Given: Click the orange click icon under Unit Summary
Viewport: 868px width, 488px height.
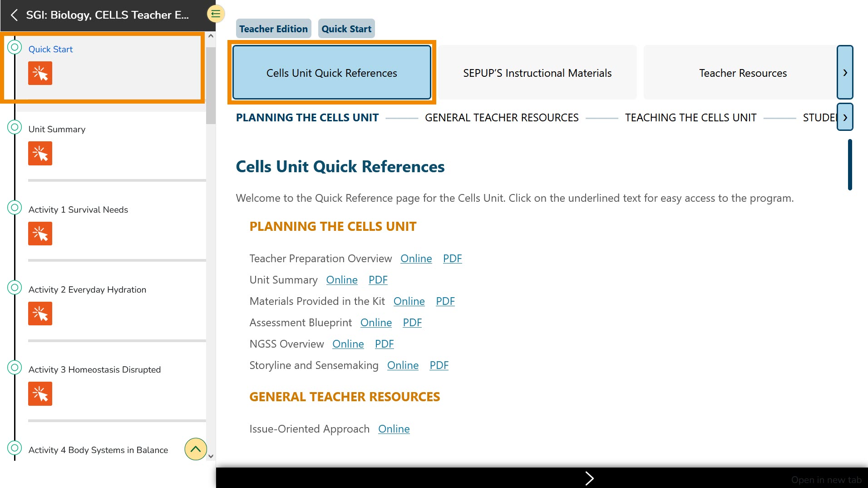Looking at the screenshot, I should [x=40, y=153].
